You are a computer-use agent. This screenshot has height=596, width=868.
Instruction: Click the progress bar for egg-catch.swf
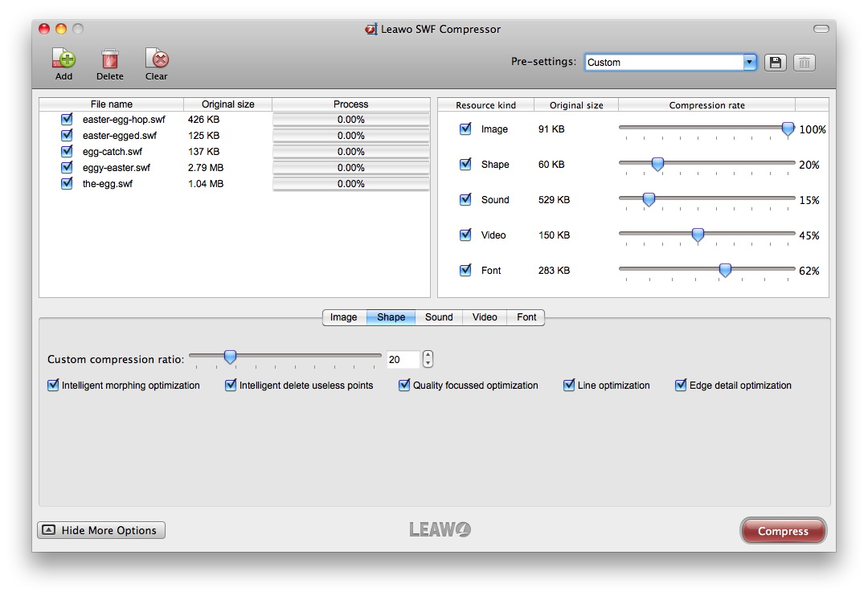click(351, 152)
